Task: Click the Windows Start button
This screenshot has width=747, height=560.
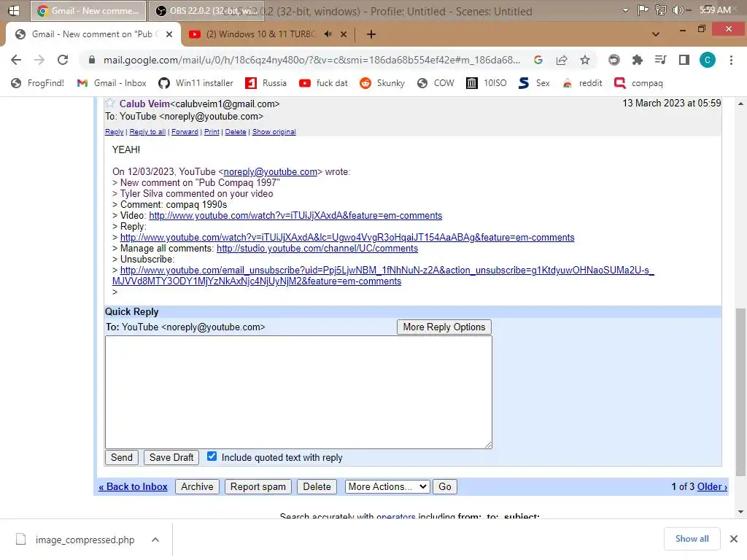Action: (x=14, y=10)
